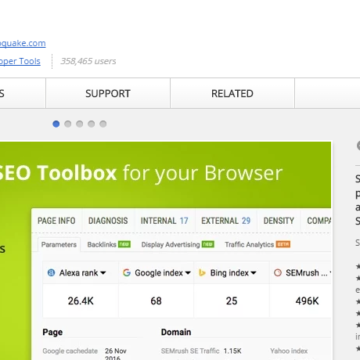The height and width of the screenshot is (360, 360).
Task: Select the third carousel dot
Action: [79, 124]
